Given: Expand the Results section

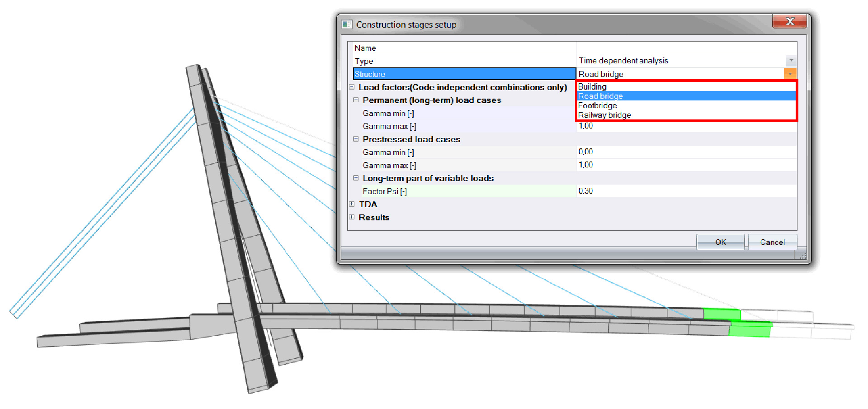Looking at the screenshot, I should pos(352,217).
